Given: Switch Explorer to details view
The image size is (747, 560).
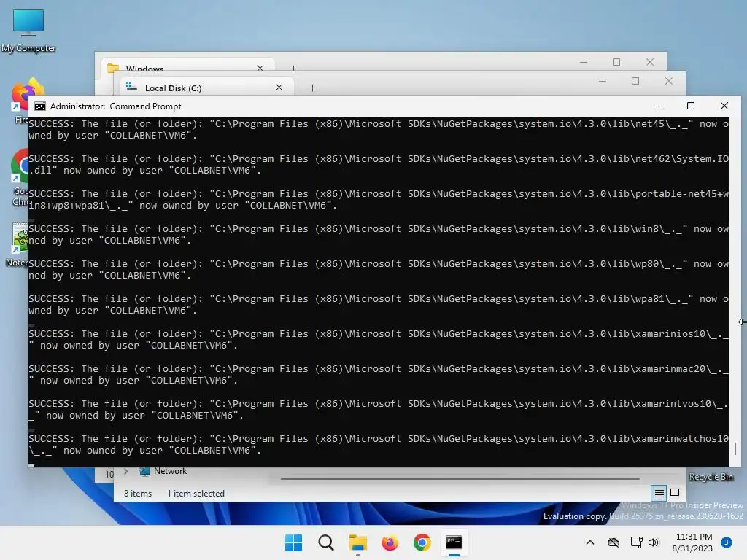Looking at the screenshot, I should tap(659, 494).
